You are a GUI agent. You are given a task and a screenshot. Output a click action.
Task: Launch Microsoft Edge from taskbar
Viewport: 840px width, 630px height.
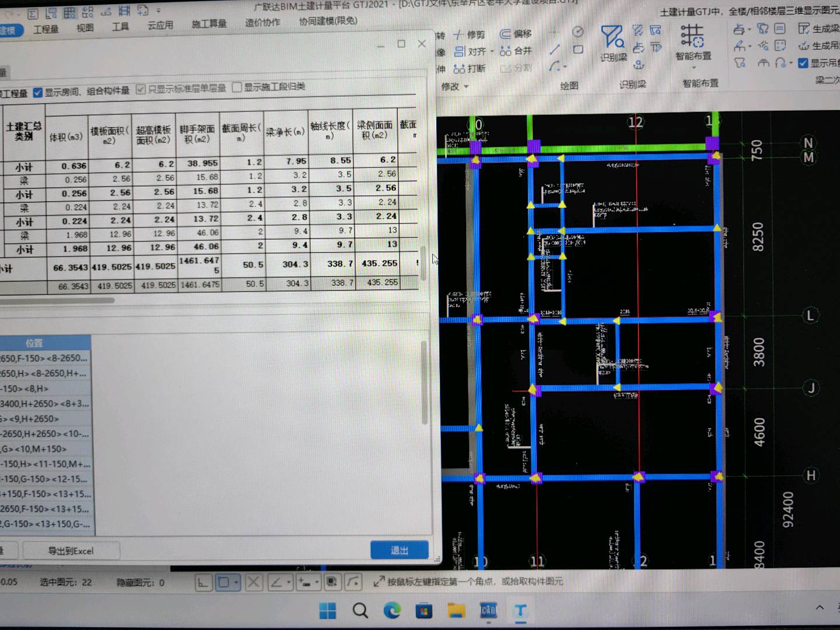(392, 611)
